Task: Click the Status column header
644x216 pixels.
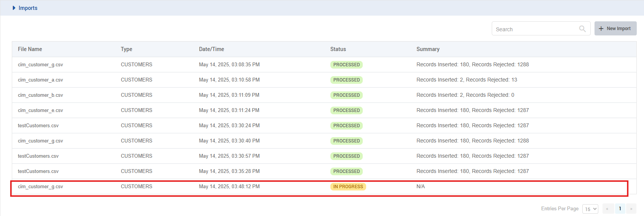Action: (x=338, y=49)
